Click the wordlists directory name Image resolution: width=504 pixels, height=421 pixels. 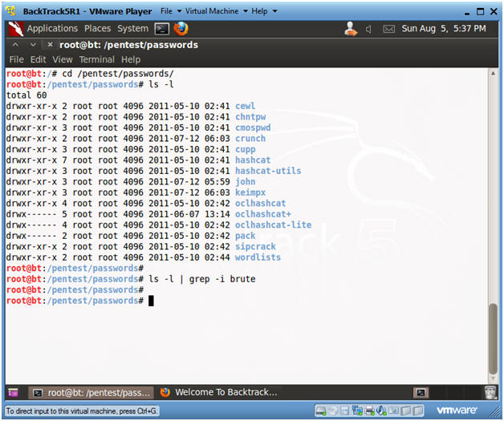coord(258,257)
